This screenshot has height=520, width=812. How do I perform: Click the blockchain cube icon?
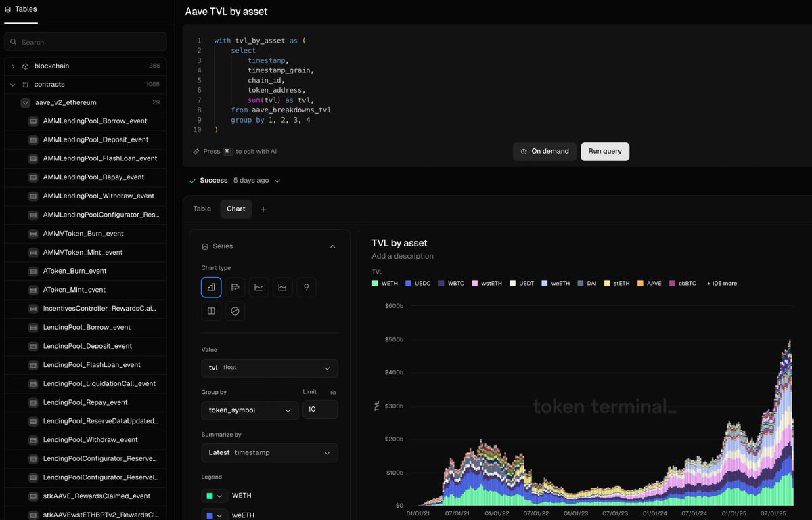pyautogui.click(x=26, y=66)
